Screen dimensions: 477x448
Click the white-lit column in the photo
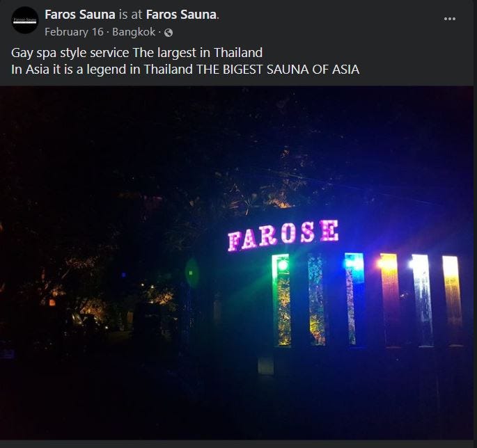pos(422,301)
